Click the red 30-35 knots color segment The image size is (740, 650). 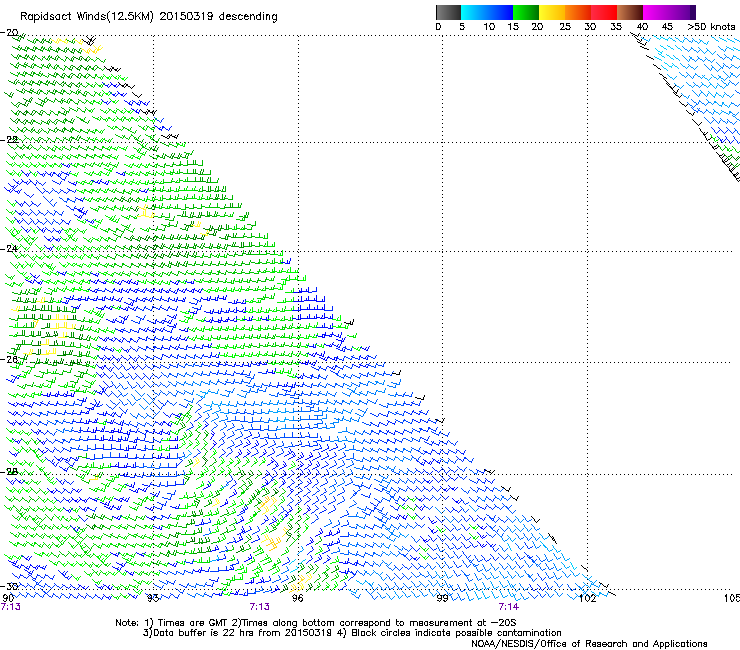coord(604,12)
